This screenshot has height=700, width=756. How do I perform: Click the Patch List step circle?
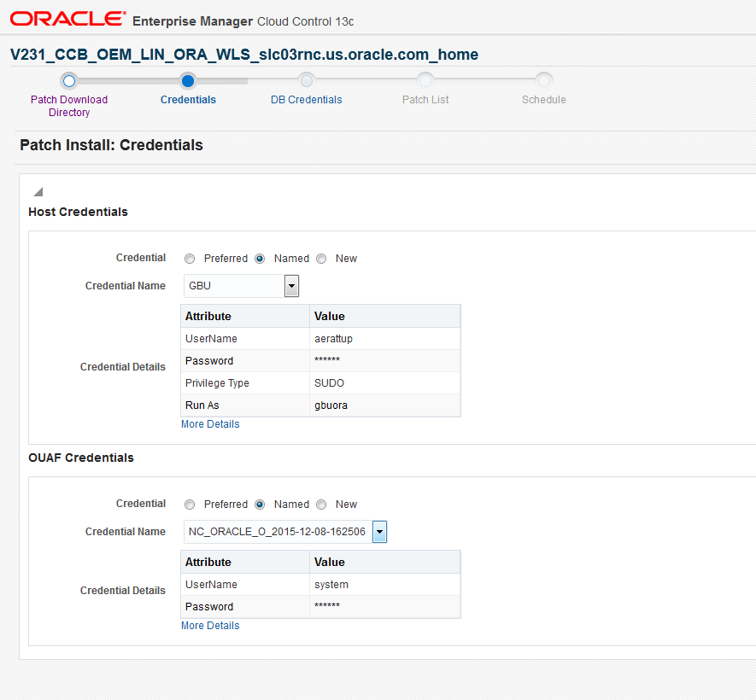point(425,81)
